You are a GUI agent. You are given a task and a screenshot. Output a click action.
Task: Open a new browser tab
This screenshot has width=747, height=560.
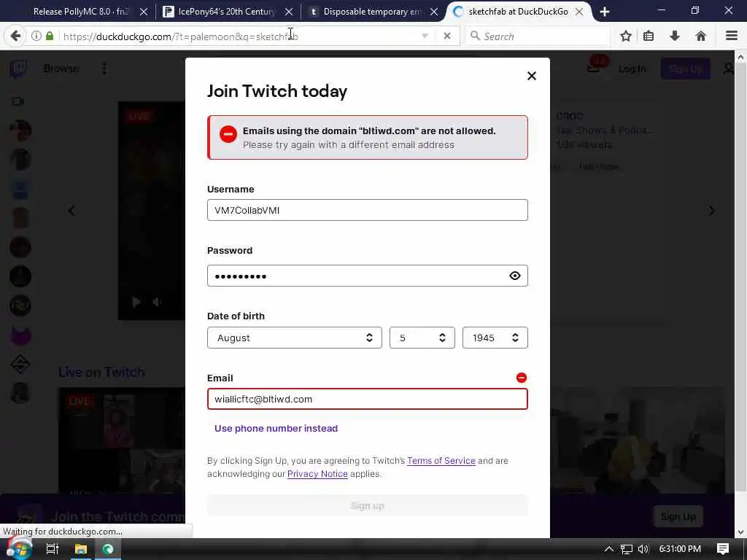(x=605, y=12)
